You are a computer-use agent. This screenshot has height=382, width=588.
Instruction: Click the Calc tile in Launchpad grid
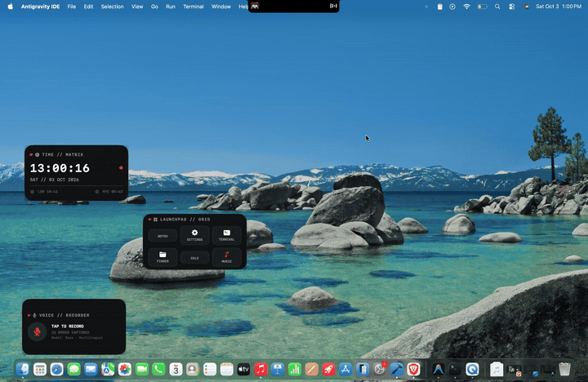point(194,258)
